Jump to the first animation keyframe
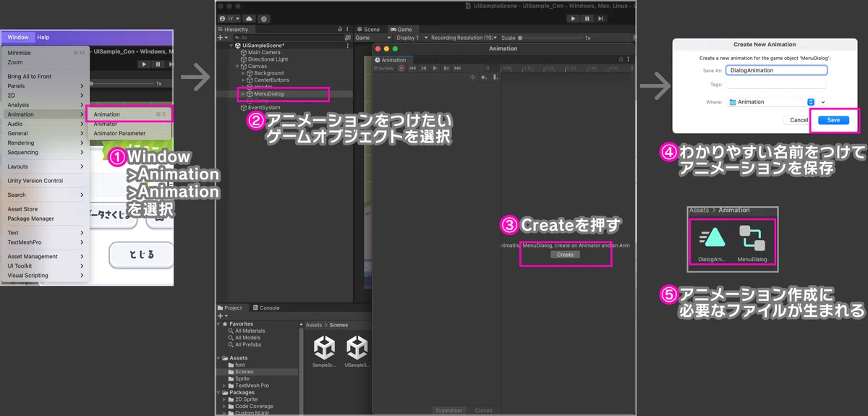This screenshot has height=416, width=868. point(412,68)
